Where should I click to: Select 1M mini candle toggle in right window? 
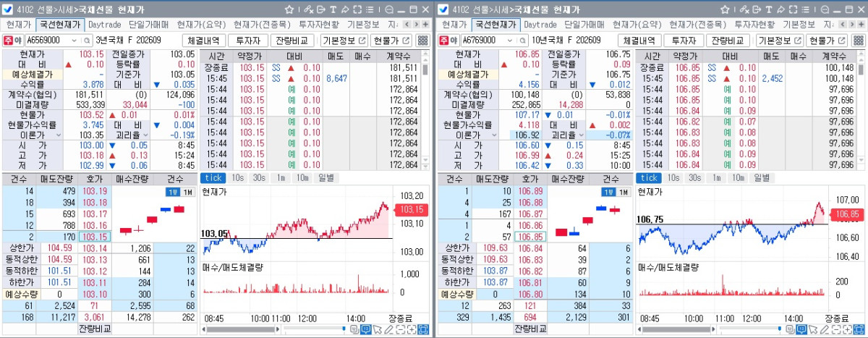tap(624, 192)
